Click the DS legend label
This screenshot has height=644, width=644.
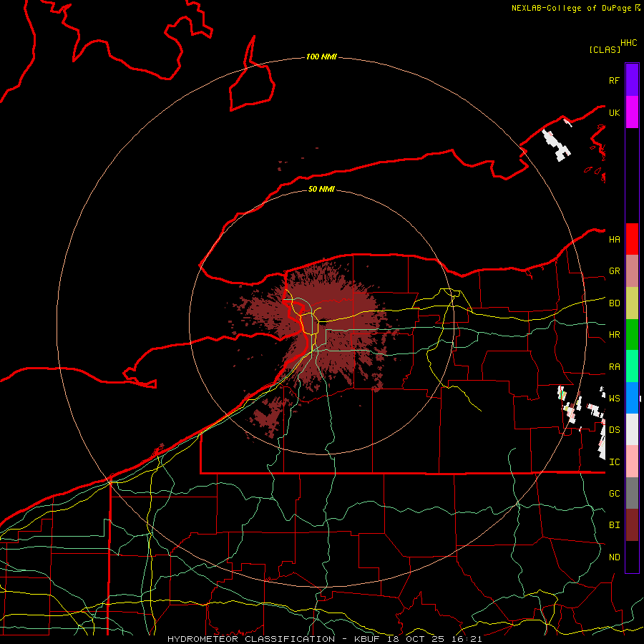(614, 430)
